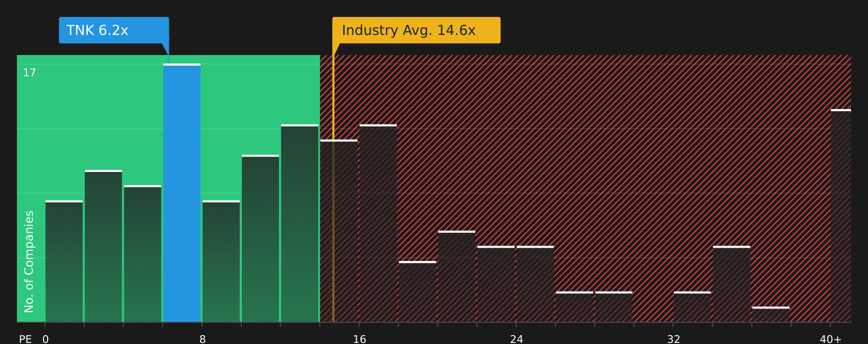The image size is (868, 344).
Task: Click the y-axis value 17
Action: pyautogui.click(x=30, y=73)
